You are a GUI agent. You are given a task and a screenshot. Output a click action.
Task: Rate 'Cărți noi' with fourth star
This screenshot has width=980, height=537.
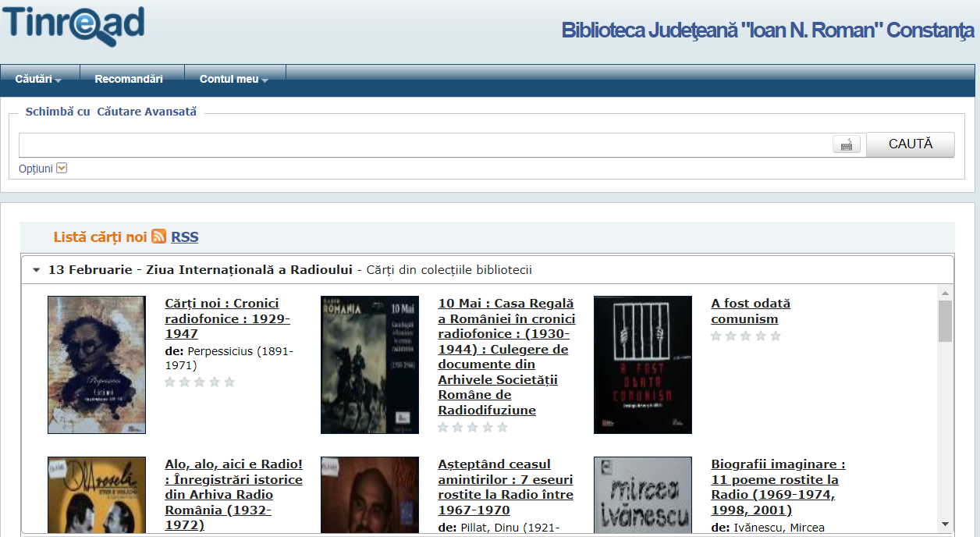click(214, 382)
